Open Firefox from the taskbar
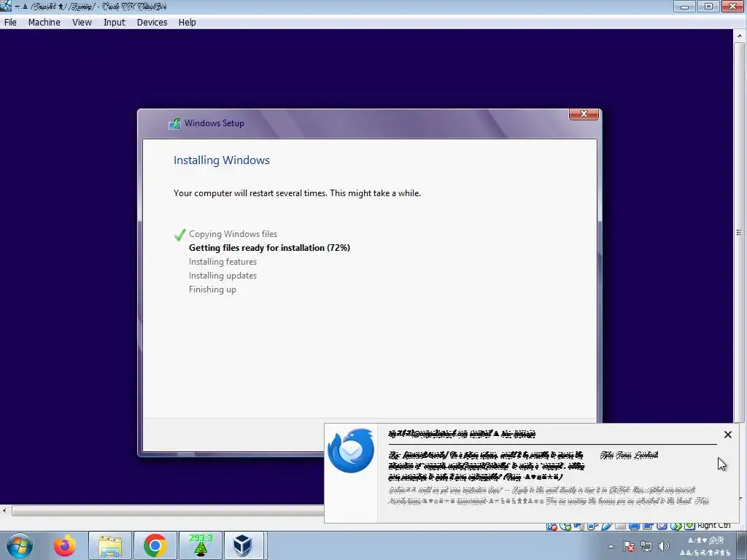Screen dimensions: 747x560 tap(65, 545)
